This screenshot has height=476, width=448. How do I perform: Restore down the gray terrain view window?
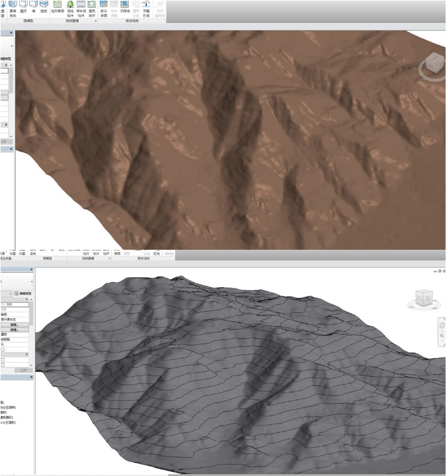pyautogui.click(x=440, y=271)
